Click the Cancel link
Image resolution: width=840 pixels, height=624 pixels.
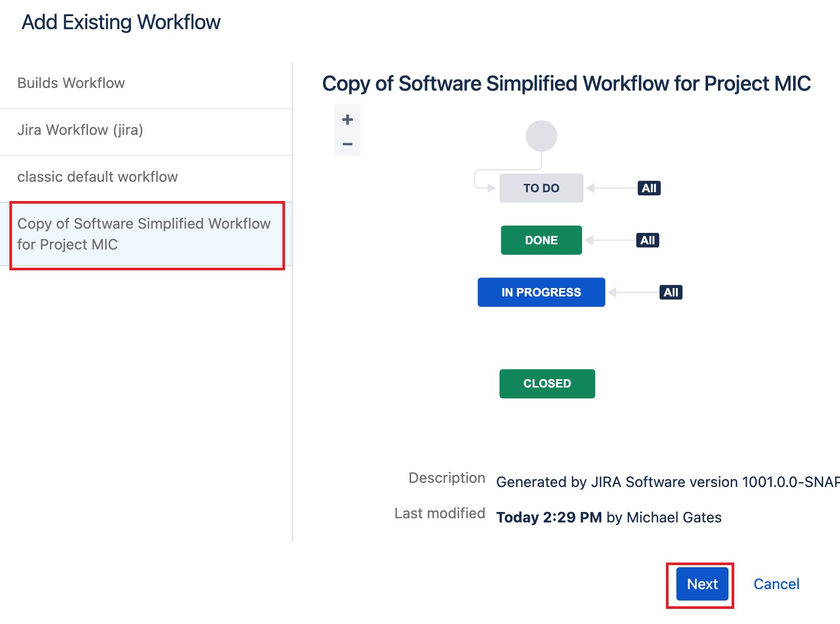click(776, 584)
